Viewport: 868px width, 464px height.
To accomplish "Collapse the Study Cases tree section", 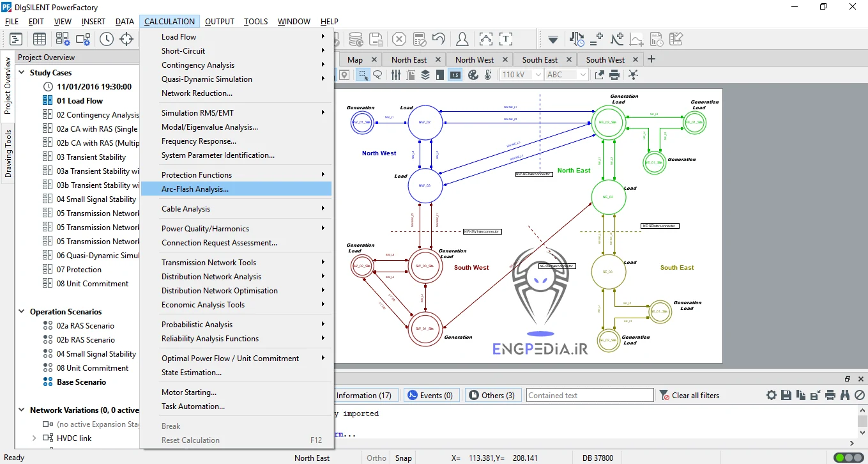I will point(22,73).
